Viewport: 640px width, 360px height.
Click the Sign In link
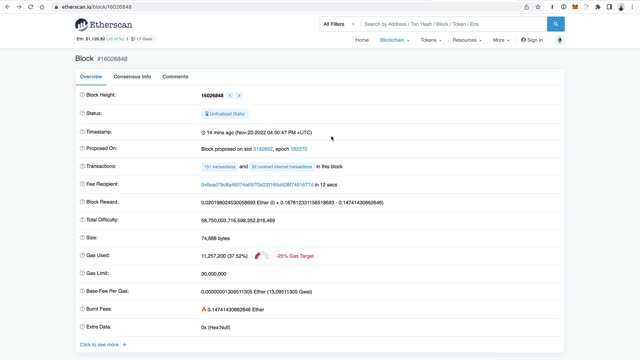coord(532,40)
